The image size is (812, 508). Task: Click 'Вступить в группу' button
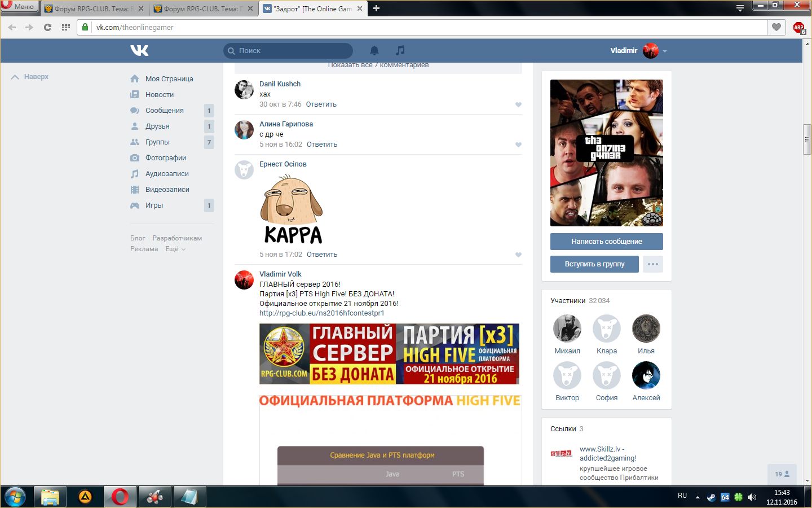click(594, 264)
